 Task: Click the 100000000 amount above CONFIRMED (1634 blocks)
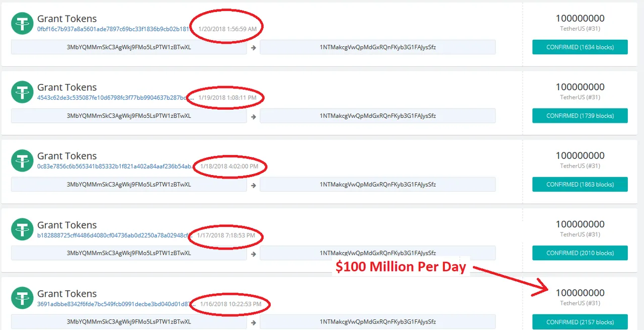coord(580,18)
